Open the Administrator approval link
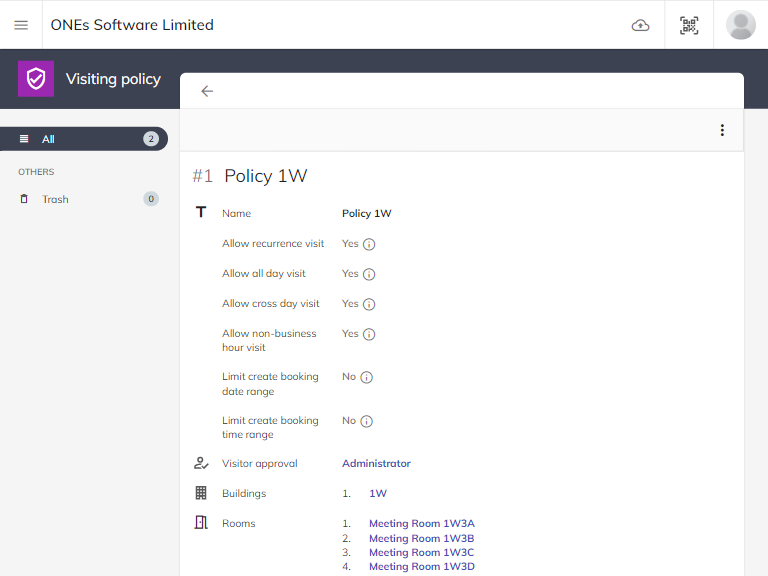This screenshot has height=576, width=768. click(x=376, y=463)
